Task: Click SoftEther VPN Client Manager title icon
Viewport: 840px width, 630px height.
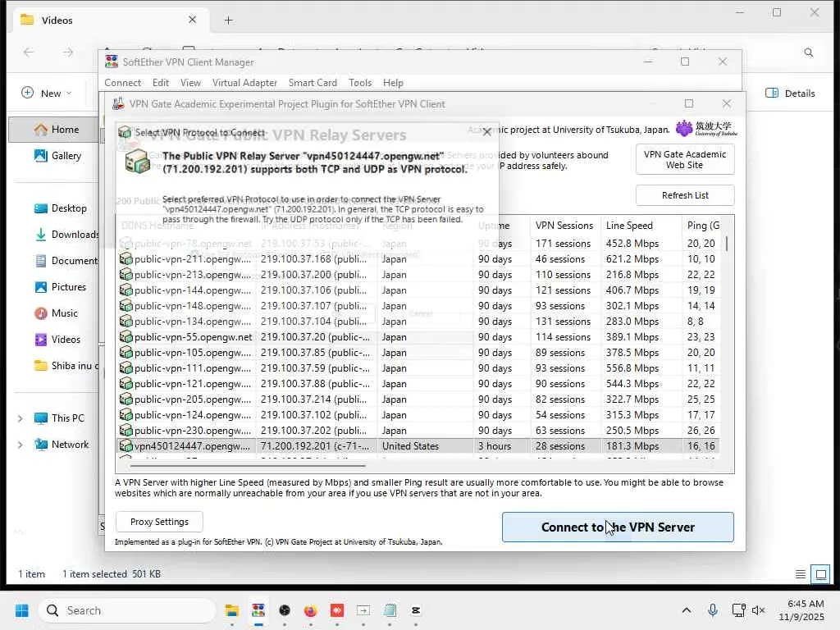Action: point(112,62)
